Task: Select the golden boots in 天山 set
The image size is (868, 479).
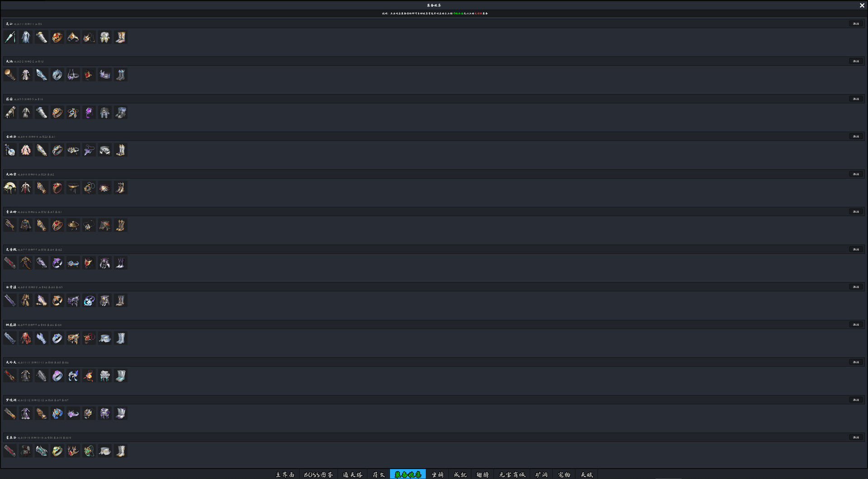Action: [x=121, y=38]
